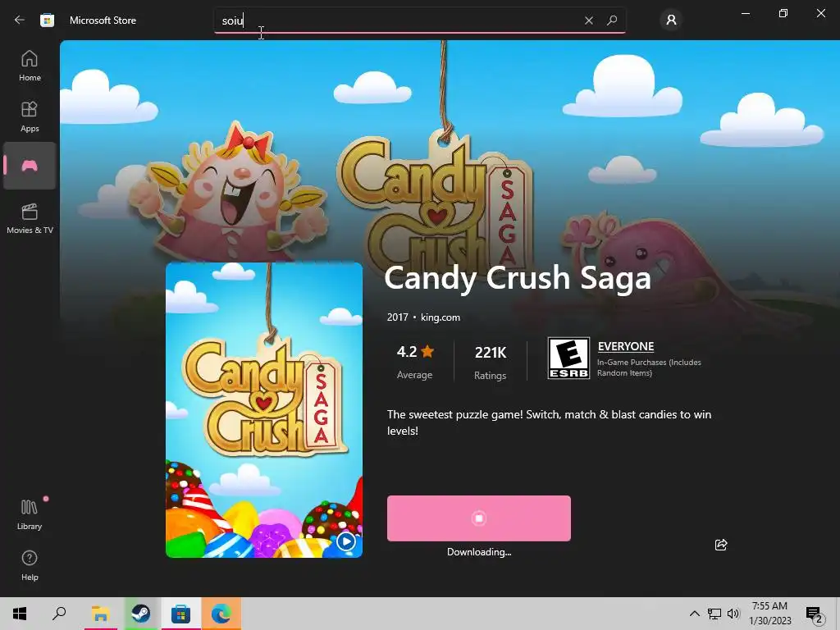View the 4.2 average star rating

(415, 362)
